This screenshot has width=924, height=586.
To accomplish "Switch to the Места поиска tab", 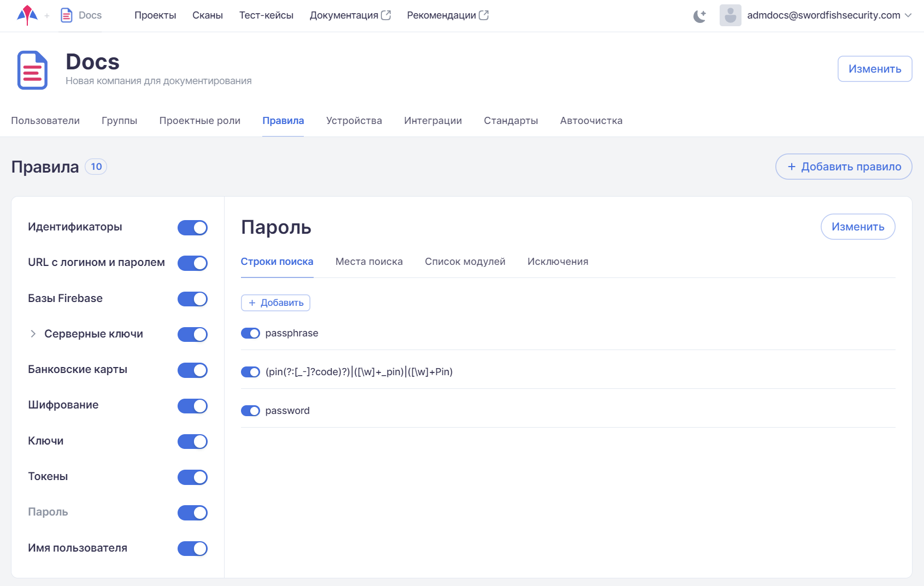I will [x=369, y=262].
